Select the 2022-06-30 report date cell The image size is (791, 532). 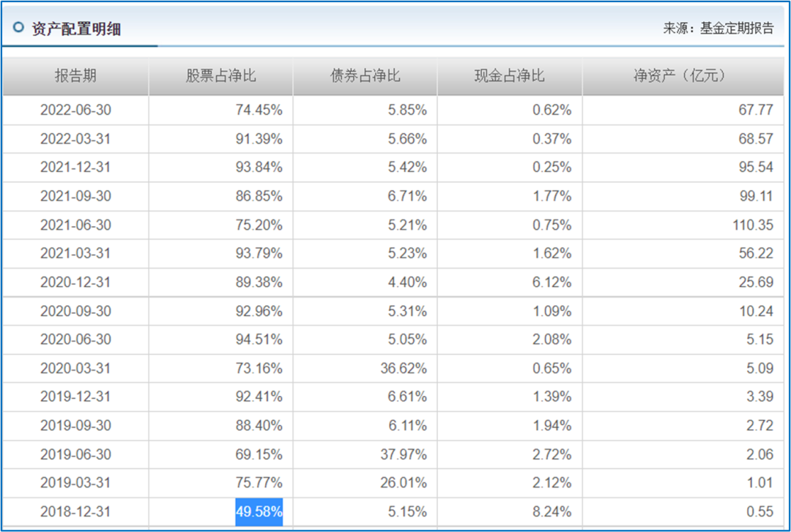[x=75, y=110]
